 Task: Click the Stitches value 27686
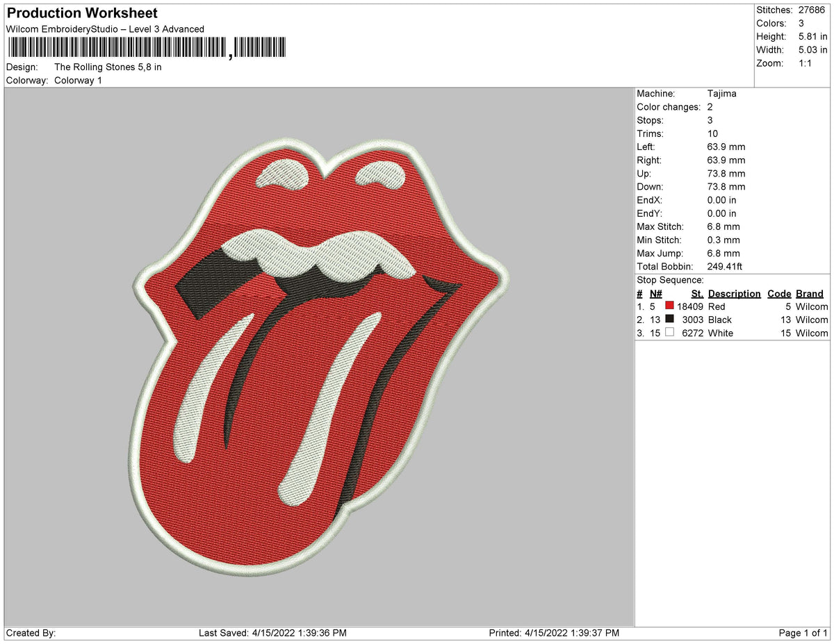coord(813,10)
